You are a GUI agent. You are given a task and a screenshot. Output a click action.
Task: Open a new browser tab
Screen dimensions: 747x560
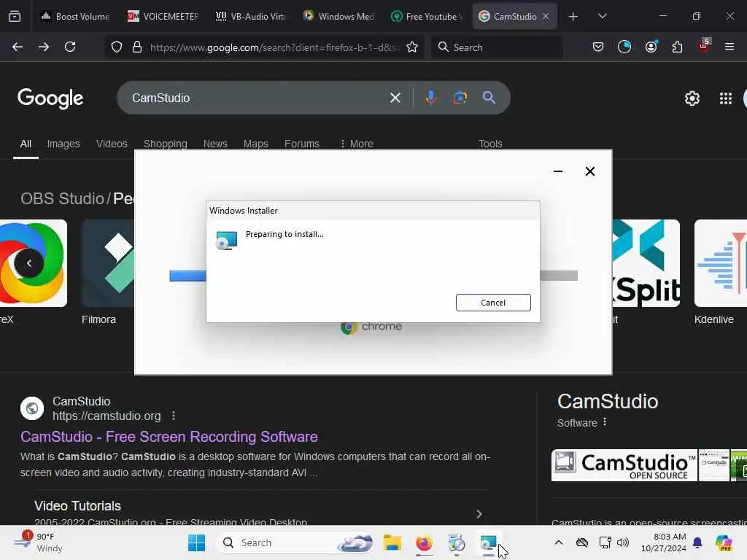pyautogui.click(x=573, y=17)
